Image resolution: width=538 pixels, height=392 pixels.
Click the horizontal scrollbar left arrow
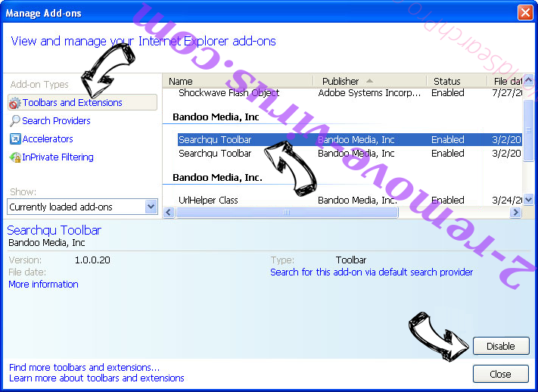pos(169,213)
